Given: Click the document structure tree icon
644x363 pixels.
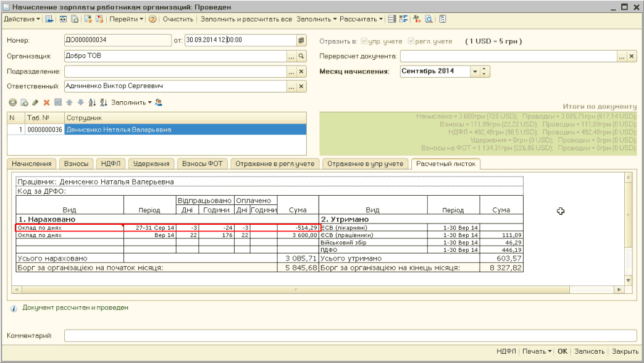Looking at the screenshot, I should 403,19.
